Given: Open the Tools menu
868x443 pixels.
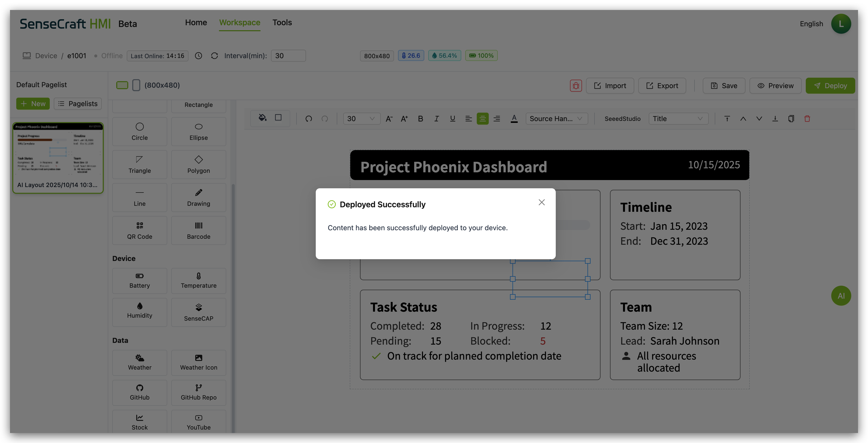Looking at the screenshot, I should [x=282, y=22].
